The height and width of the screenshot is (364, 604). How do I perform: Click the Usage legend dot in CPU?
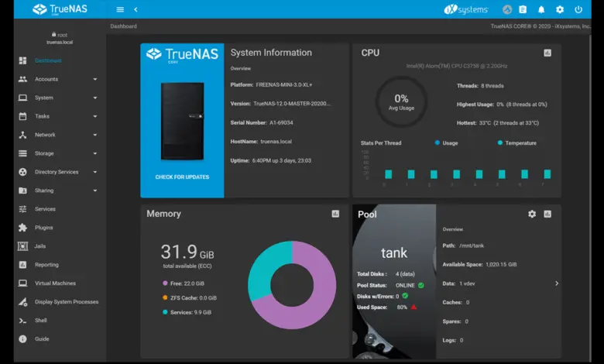(x=438, y=143)
